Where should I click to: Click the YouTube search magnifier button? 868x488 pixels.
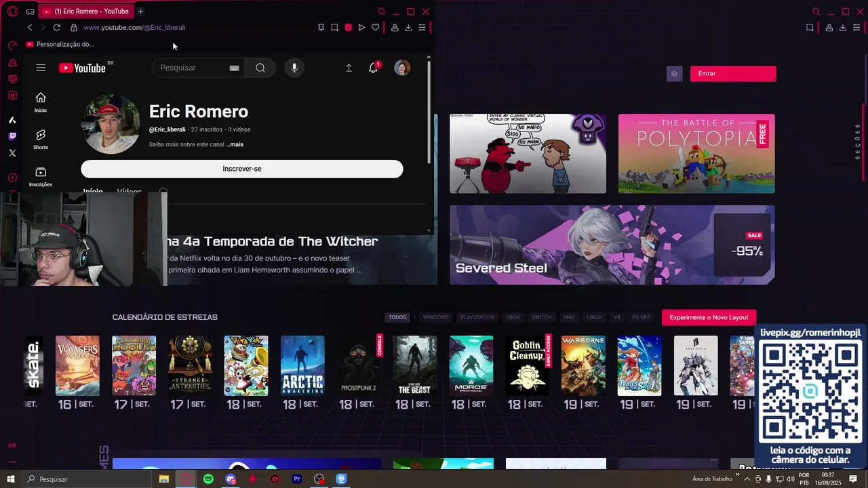pyautogui.click(x=260, y=68)
